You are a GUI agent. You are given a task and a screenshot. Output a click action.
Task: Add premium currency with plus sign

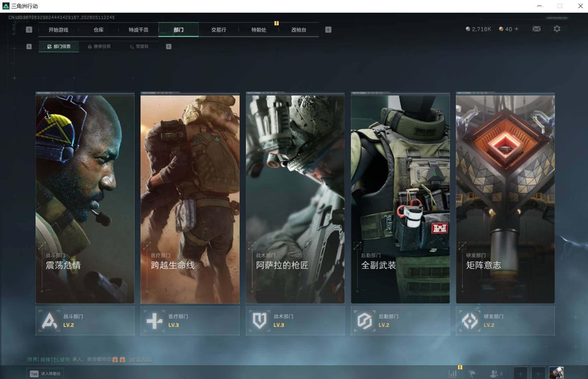(516, 29)
